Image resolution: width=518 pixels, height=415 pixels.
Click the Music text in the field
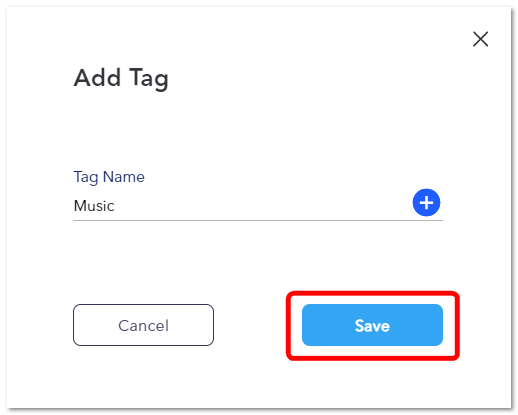click(x=94, y=206)
